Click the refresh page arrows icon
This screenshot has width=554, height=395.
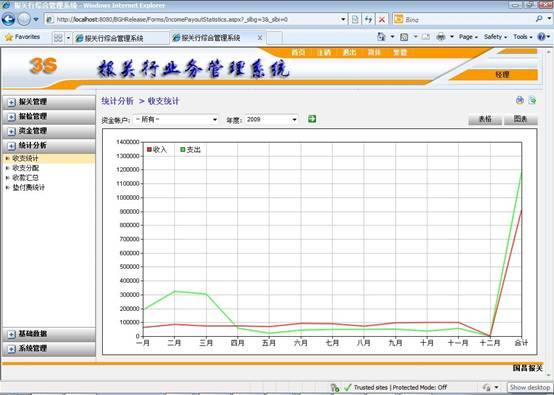coord(369,19)
